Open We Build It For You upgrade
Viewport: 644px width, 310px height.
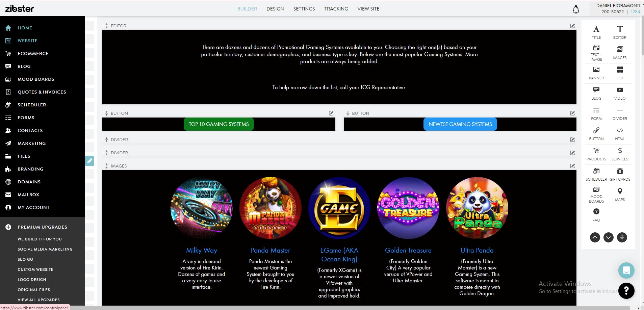pos(40,239)
